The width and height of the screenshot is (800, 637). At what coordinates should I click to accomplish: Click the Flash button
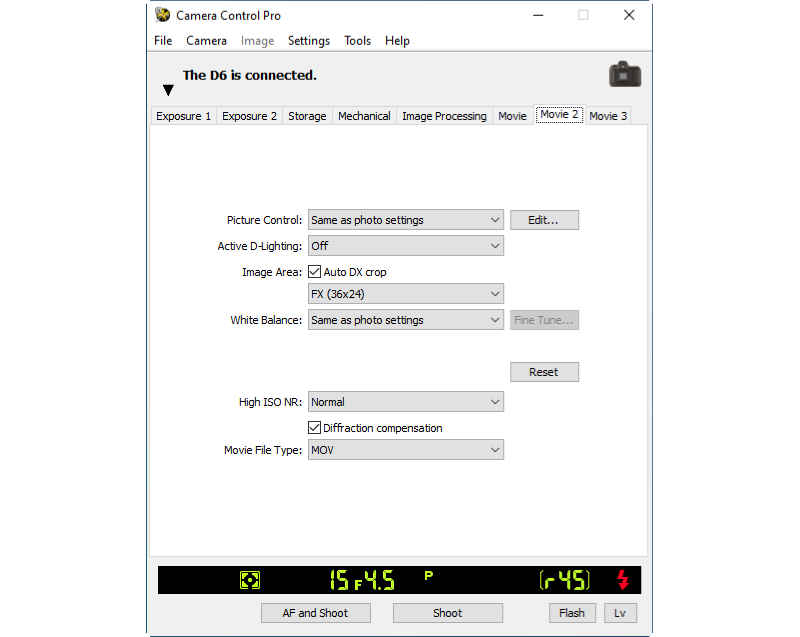pos(572,613)
